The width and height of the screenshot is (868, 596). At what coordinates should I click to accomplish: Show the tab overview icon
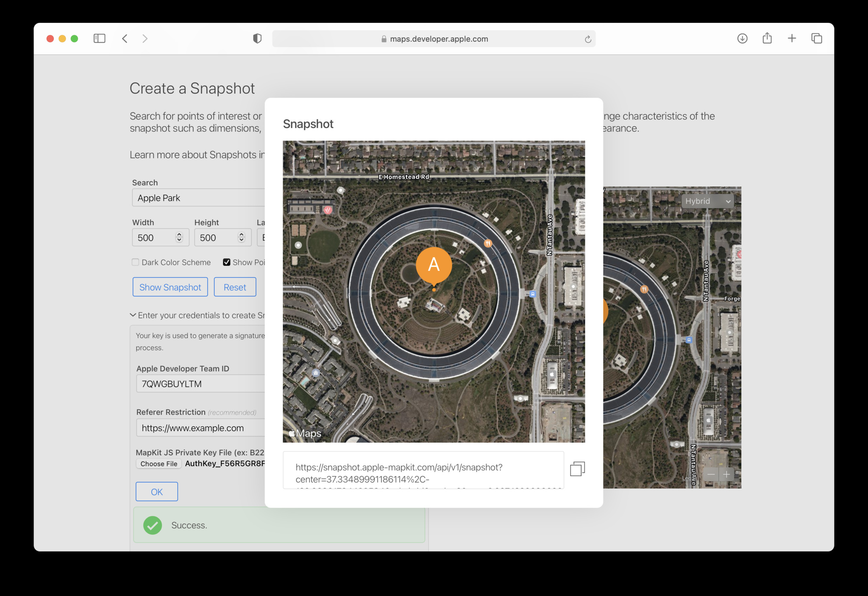[x=817, y=39]
